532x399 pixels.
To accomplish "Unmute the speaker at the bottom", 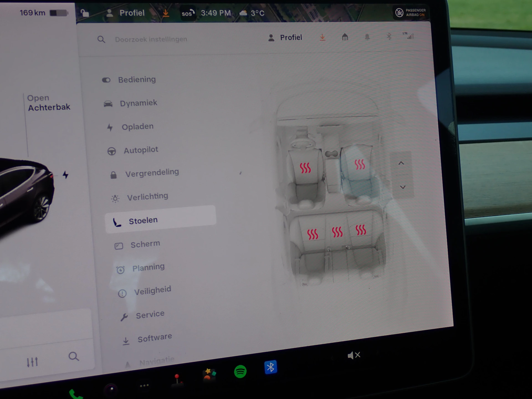I will coord(354,355).
